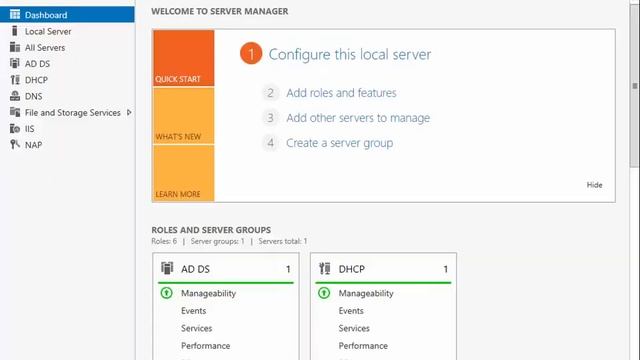Open the DHCP tile title
The width and height of the screenshot is (640, 360).
point(351,269)
